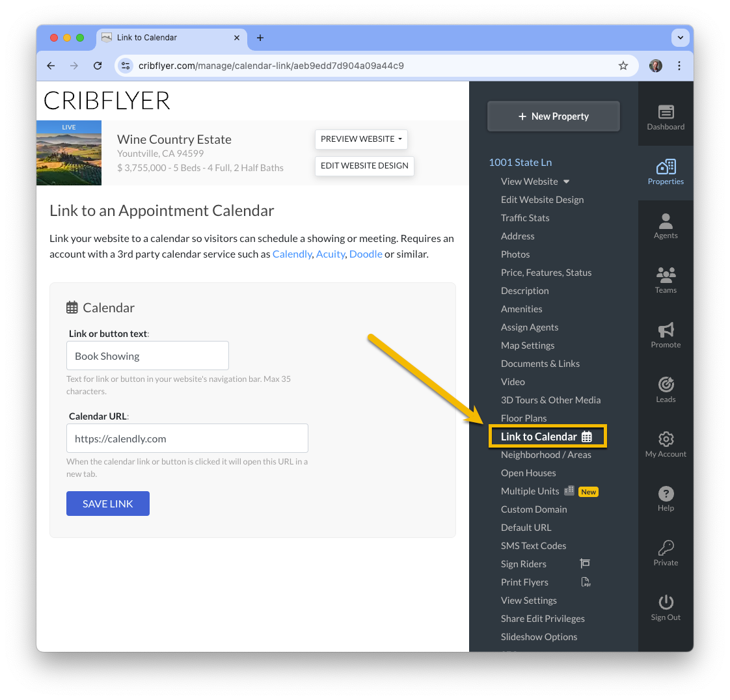Open Floor Plans menu item

524,418
